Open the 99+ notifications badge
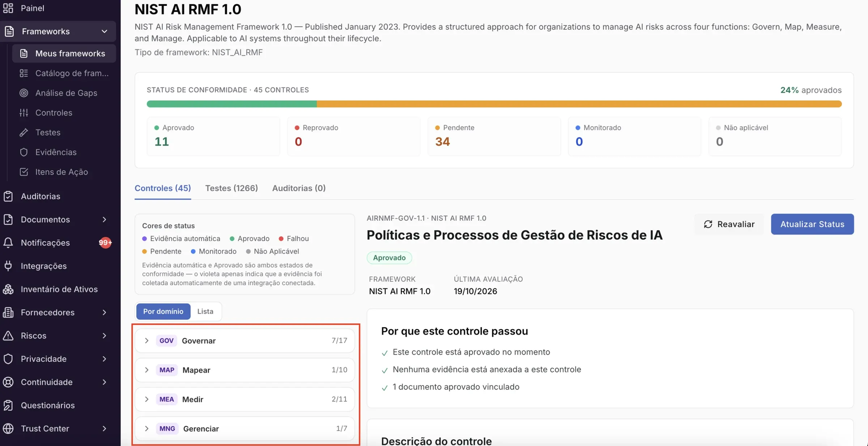Image resolution: width=868 pixels, height=446 pixels. coord(105,243)
